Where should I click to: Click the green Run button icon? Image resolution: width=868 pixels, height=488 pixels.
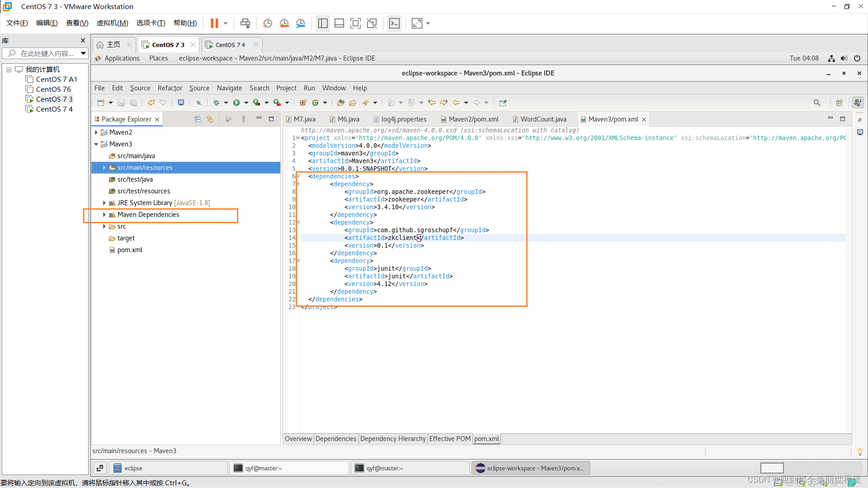236,103
